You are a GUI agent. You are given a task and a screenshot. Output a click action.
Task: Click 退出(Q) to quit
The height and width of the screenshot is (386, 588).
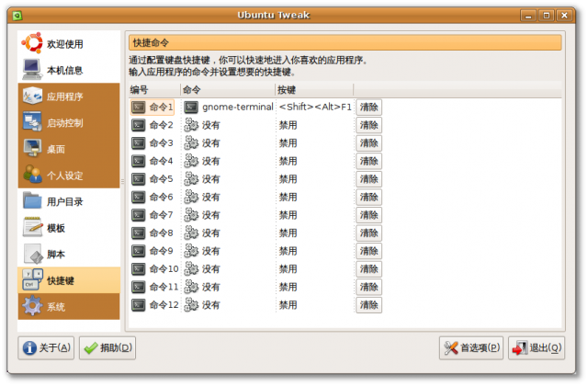[x=537, y=348]
